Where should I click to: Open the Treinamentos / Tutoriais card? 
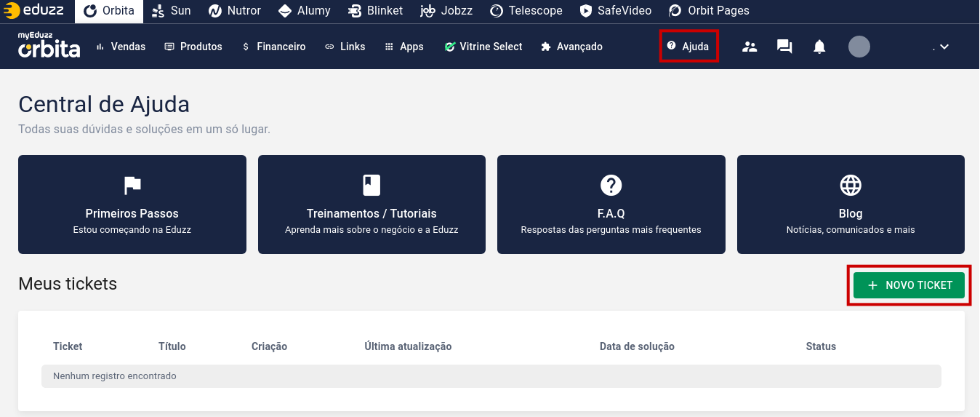point(371,204)
